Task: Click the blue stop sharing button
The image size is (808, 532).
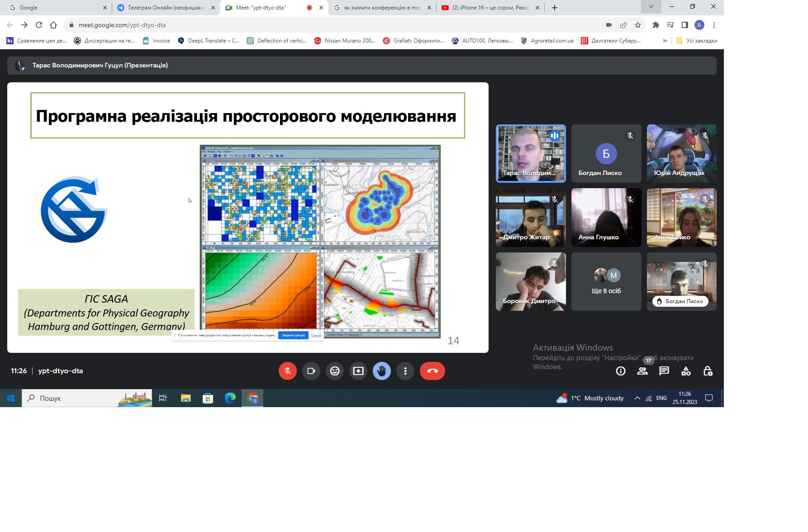Action: coord(293,335)
